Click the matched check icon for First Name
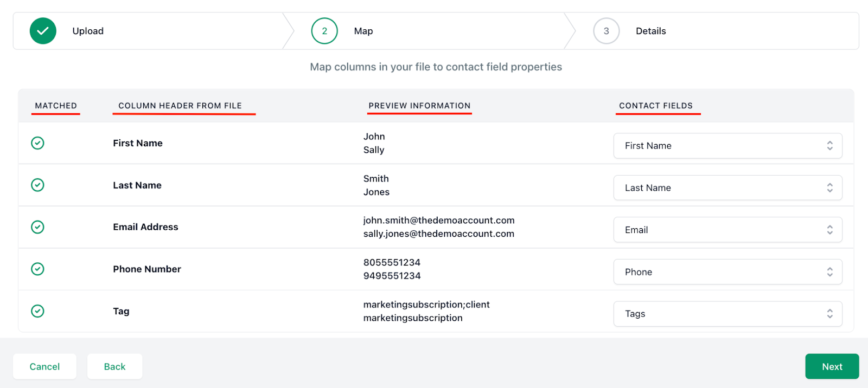Screen dimensions: 868x388 coord(37,143)
